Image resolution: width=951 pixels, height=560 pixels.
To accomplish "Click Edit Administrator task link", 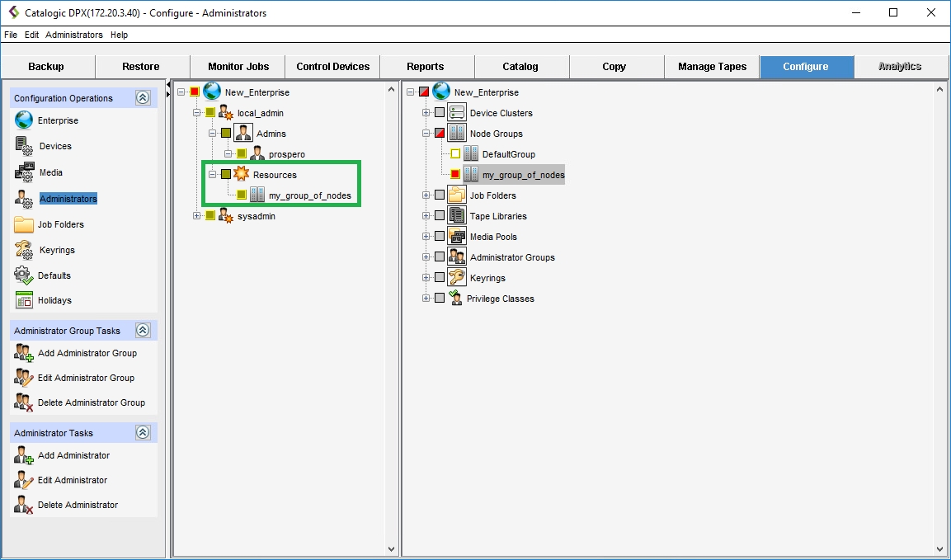I will point(73,480).
